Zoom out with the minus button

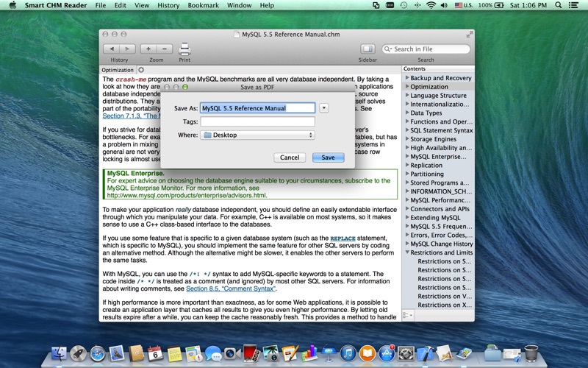point(165,49)
